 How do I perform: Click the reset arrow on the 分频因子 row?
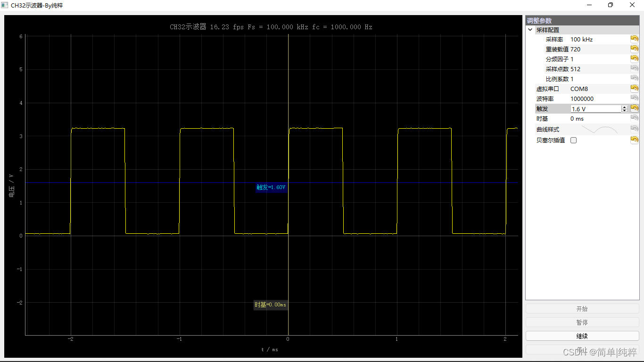634,59
